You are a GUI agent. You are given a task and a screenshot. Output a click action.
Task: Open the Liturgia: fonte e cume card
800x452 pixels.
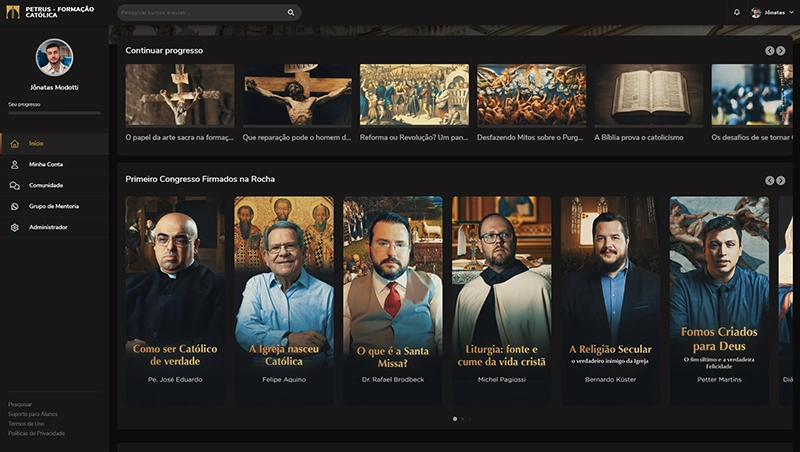click(502, 301)
